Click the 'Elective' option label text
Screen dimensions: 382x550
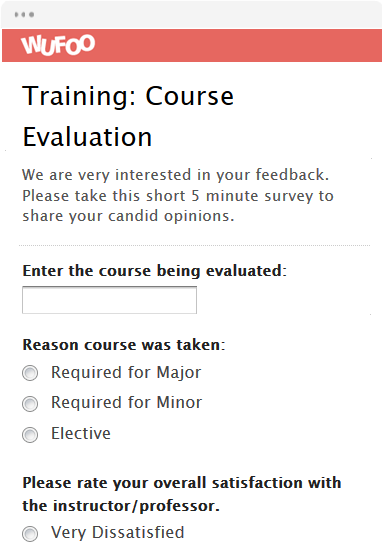pyautogui.click(x=81, y=433)
